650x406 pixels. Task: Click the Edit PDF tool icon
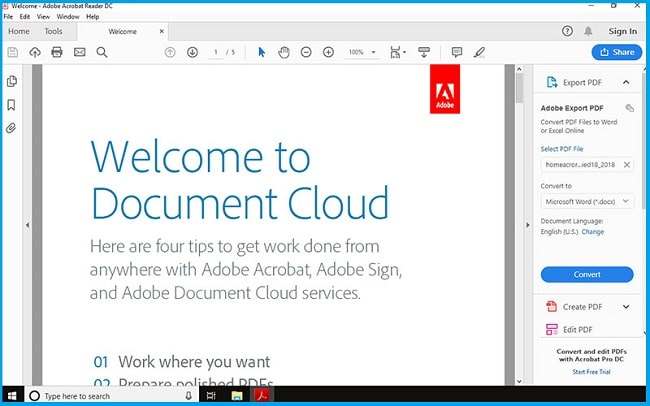[552, 330]
